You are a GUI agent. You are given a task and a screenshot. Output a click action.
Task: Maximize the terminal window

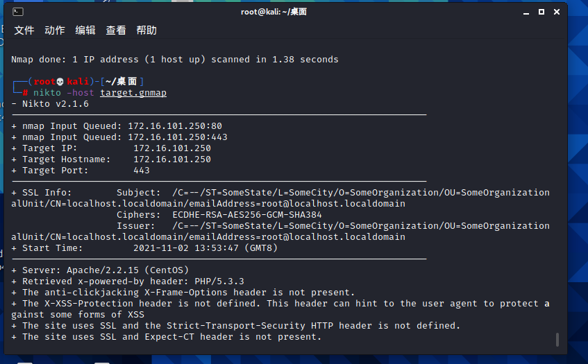point(541,12)
